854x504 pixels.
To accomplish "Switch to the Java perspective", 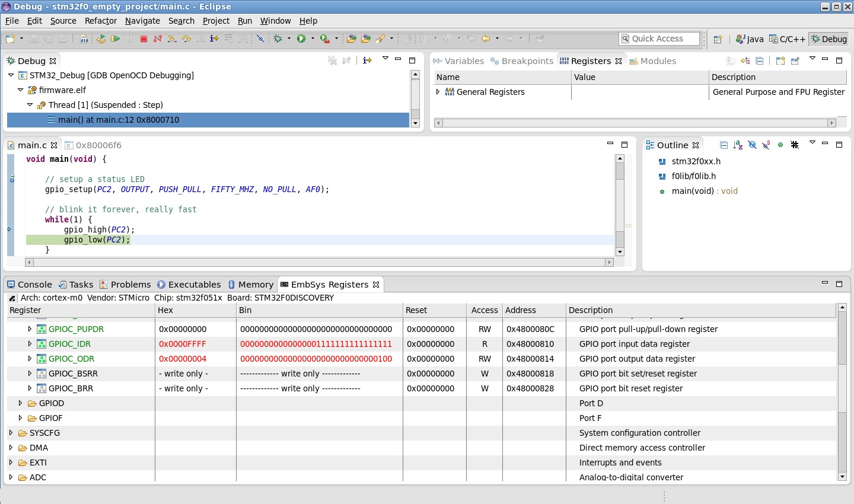I will [750, 39].
